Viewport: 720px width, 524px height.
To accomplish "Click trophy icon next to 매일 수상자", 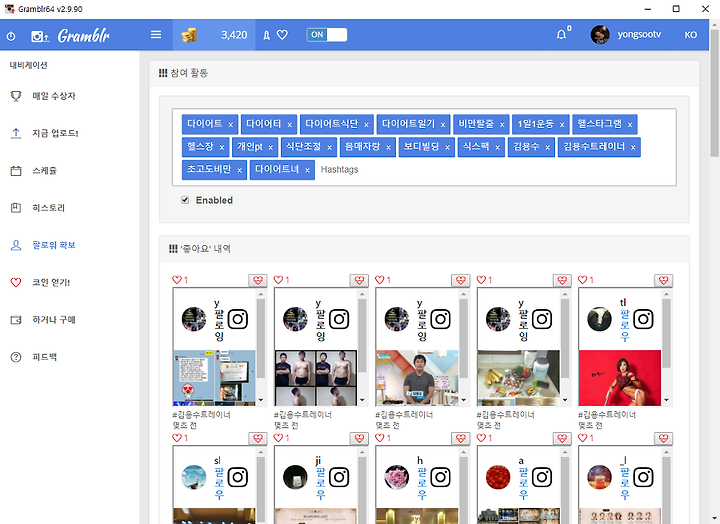I will pos(16,96).
